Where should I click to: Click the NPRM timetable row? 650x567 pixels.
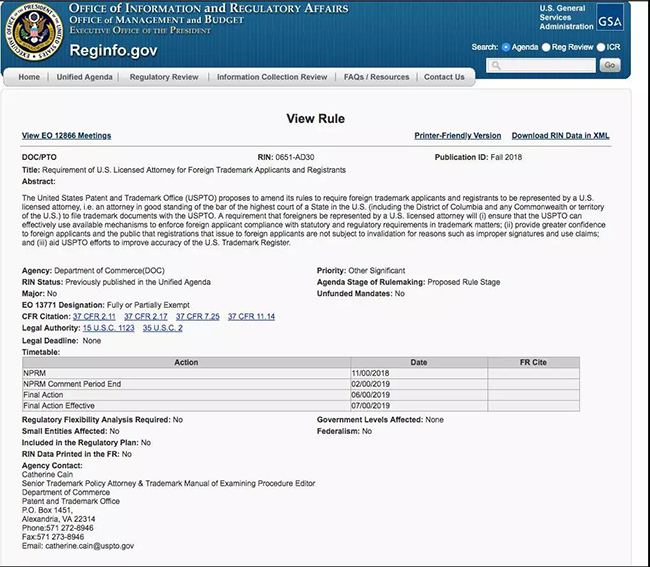coord(301,373)
